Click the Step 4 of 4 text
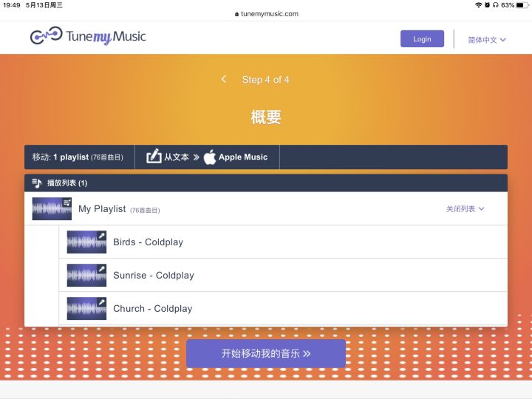Viewport: 532px width, 399px height. coord(266,80)
